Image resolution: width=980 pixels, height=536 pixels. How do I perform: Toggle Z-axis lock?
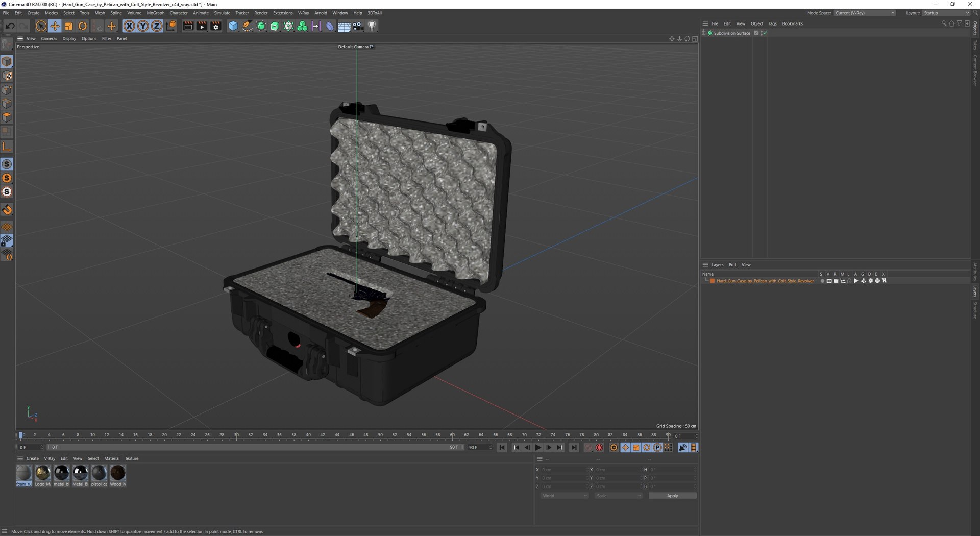[x=157, y=26]
